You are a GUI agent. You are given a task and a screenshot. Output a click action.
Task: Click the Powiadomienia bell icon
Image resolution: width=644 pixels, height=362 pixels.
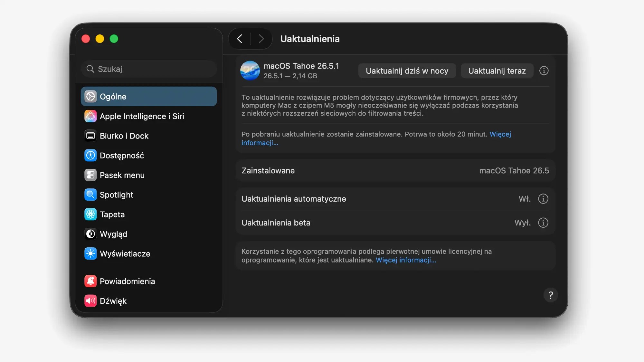click(x=90, y=281)
